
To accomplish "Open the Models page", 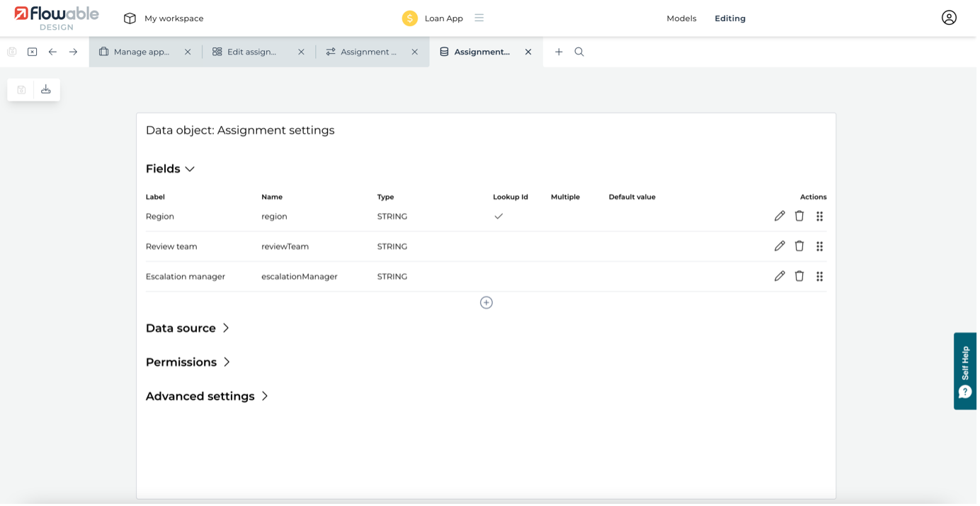I will [681, 18].
